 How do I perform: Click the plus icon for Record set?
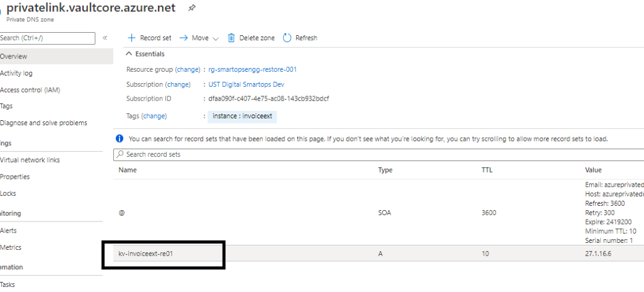131,38
